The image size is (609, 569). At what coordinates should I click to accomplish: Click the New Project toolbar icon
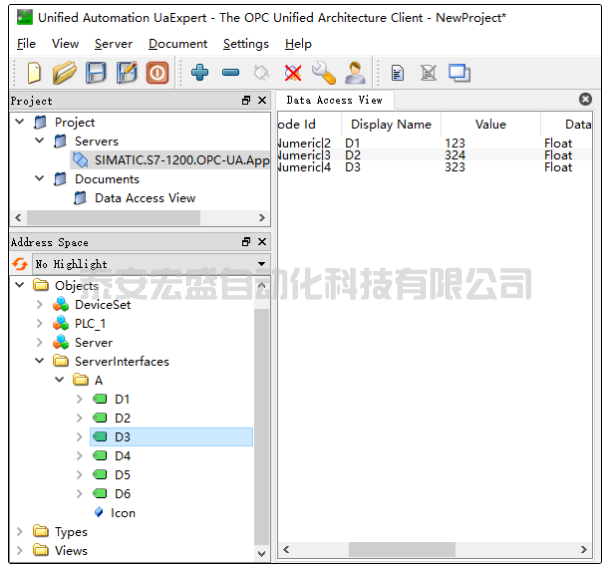(34, 73)
